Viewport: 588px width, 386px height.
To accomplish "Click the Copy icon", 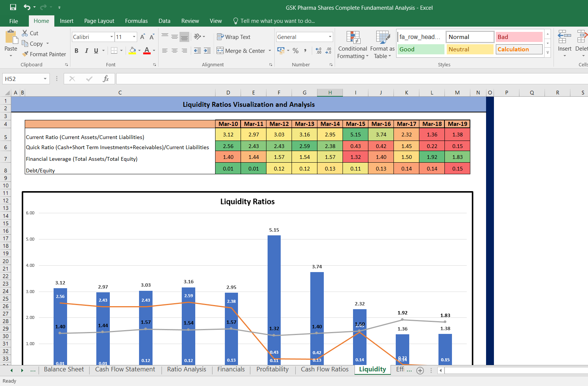I will (x=25, y=43).
